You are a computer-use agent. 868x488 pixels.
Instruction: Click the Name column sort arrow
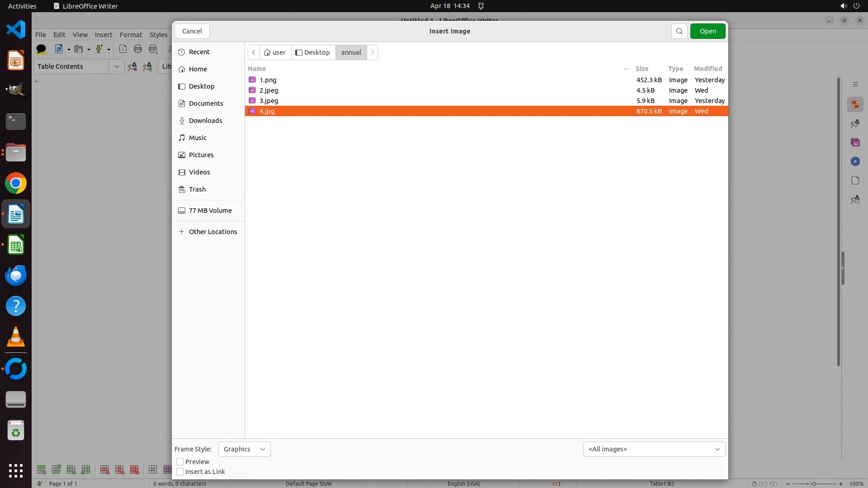(x=626, y=69)
